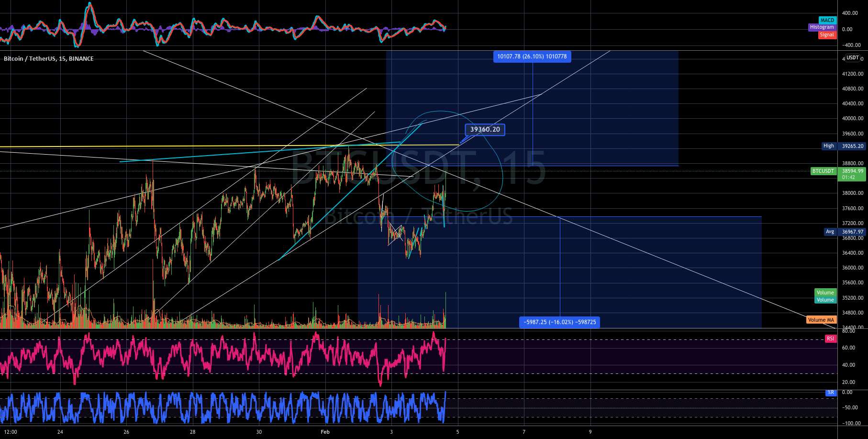The image size is (868, 439).
Task: Open the USDT currency selector
Action: (853, 57)
